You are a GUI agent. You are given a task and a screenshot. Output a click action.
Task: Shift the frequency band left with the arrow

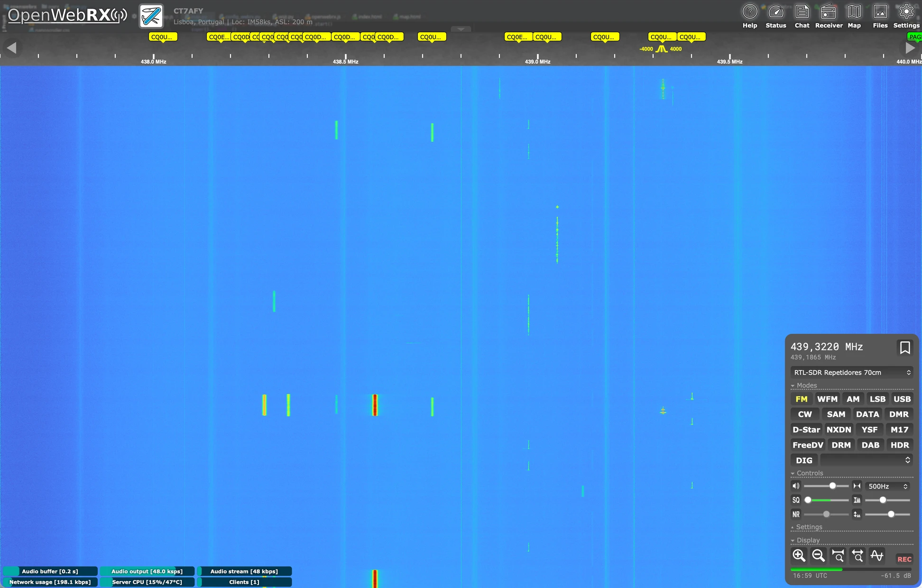click(x=12, y=47)
